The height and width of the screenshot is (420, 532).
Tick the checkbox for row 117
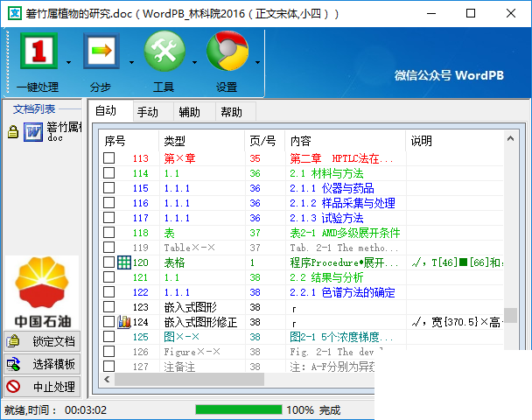pyautogui.click(x=108, y=218)
